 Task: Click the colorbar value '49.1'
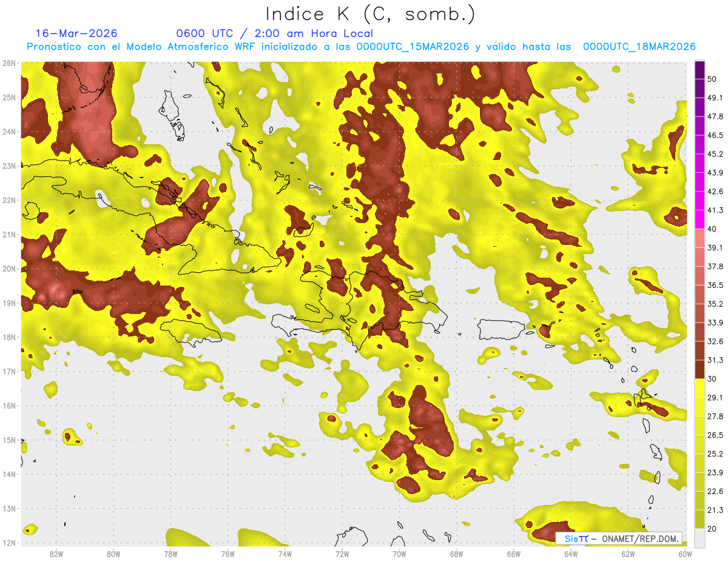pyautogui.click(x=715, y=98)
